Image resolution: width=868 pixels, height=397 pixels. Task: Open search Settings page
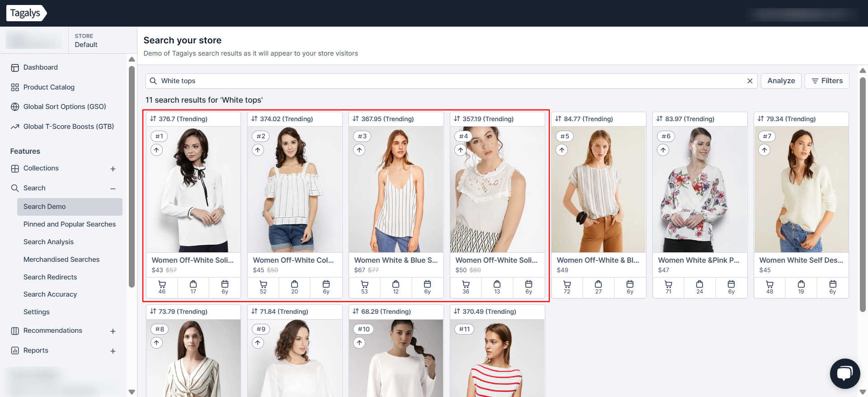point(37,312)
